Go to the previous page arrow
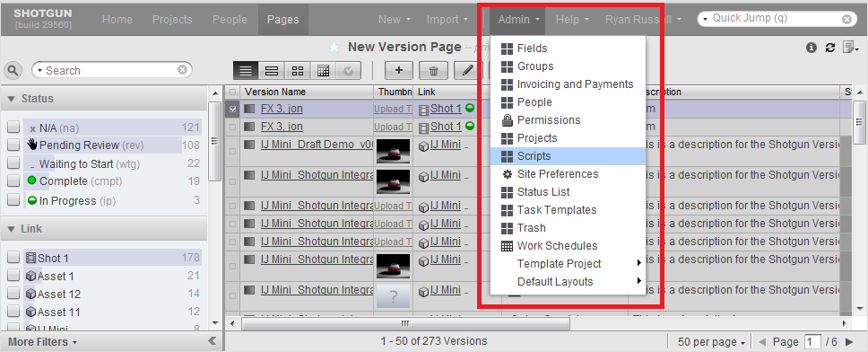 pyautogui.click(x=762, y=341)
